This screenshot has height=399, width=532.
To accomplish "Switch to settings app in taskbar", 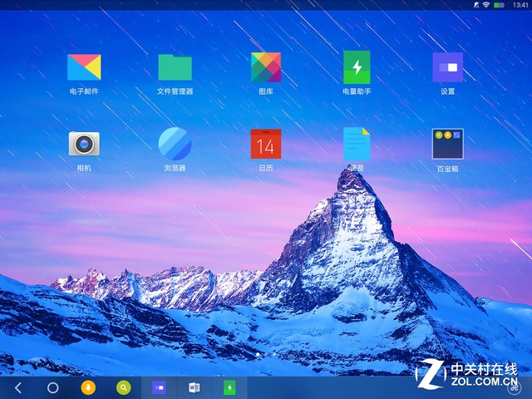I will (x=158, y=387).
